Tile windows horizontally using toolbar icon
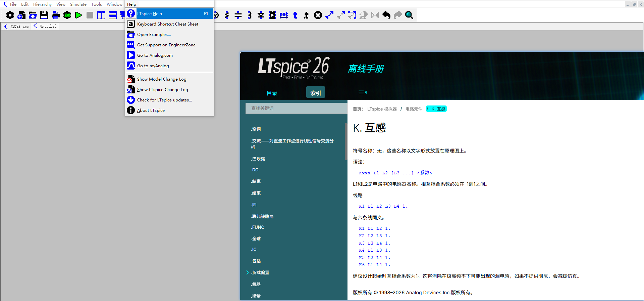Viewport: 644px width, 301px height. (x=113, y=15)
